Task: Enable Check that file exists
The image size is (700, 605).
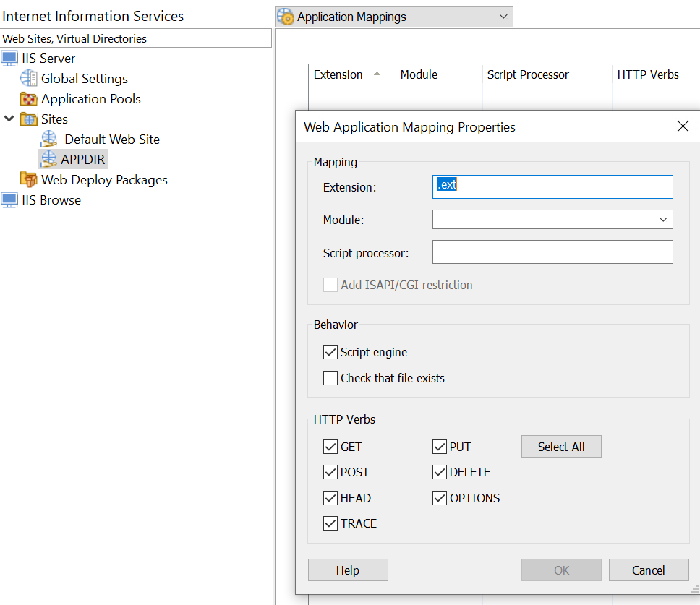Action: pyautogui.click(x=330, y=378)
